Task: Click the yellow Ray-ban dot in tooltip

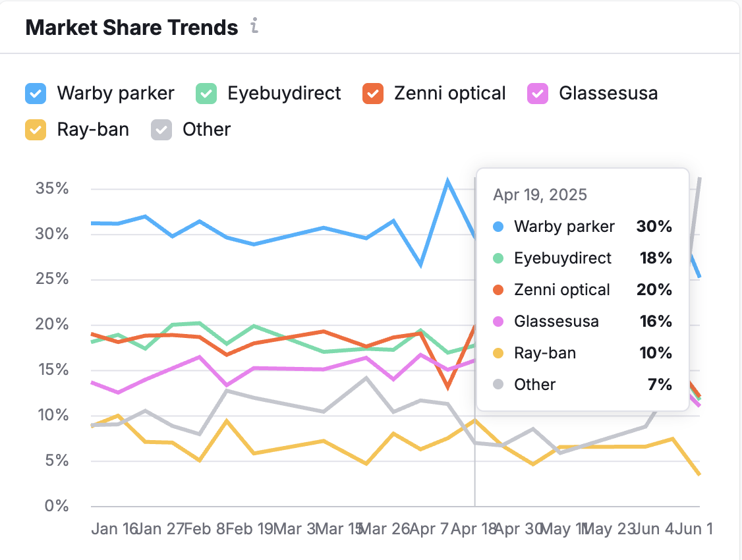Action: 498,353
